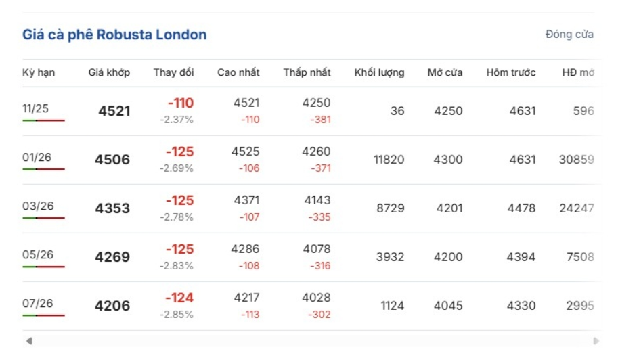Screen dimensions: 639x364
Task: Click the Giá cà phê Robusta London title
Action: (114, 35)
